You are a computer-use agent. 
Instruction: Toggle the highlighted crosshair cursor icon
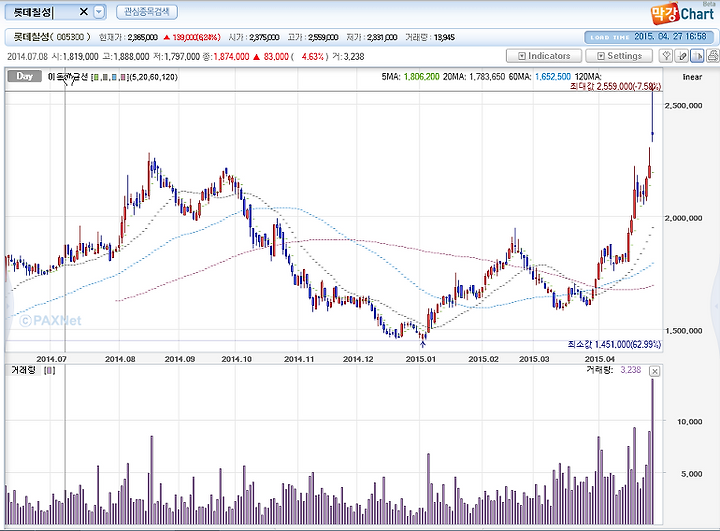(x=697, y=56)
